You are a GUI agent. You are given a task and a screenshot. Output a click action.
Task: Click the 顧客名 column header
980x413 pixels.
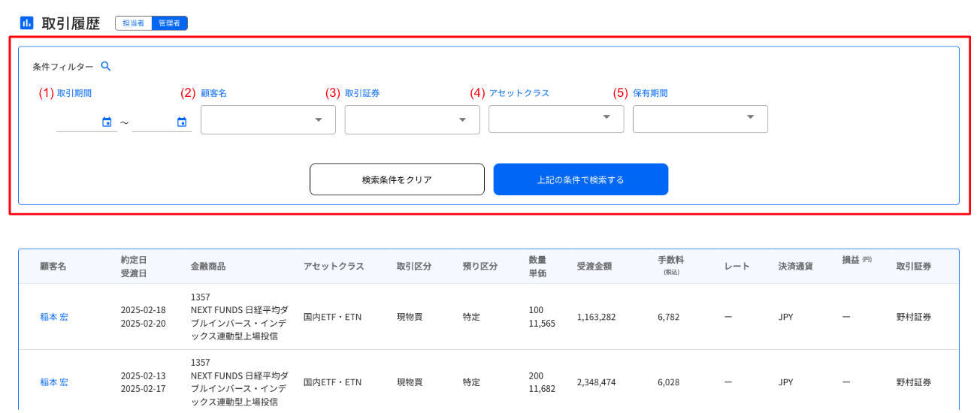click(53, 267)
